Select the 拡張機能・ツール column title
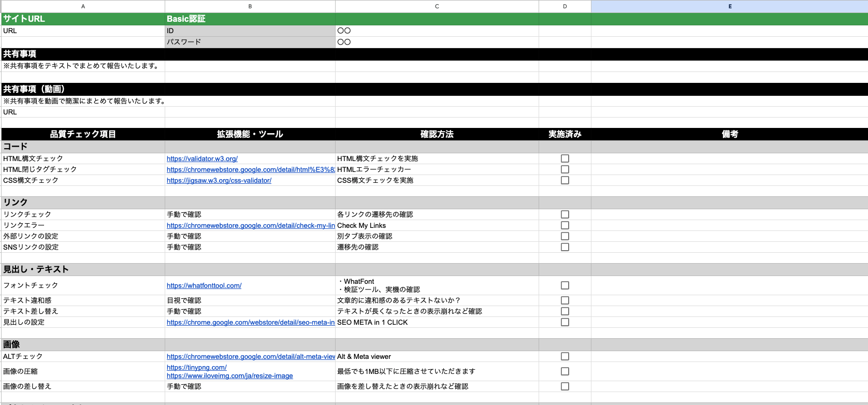This screenshot has width=868, height=405. [250, 134]
